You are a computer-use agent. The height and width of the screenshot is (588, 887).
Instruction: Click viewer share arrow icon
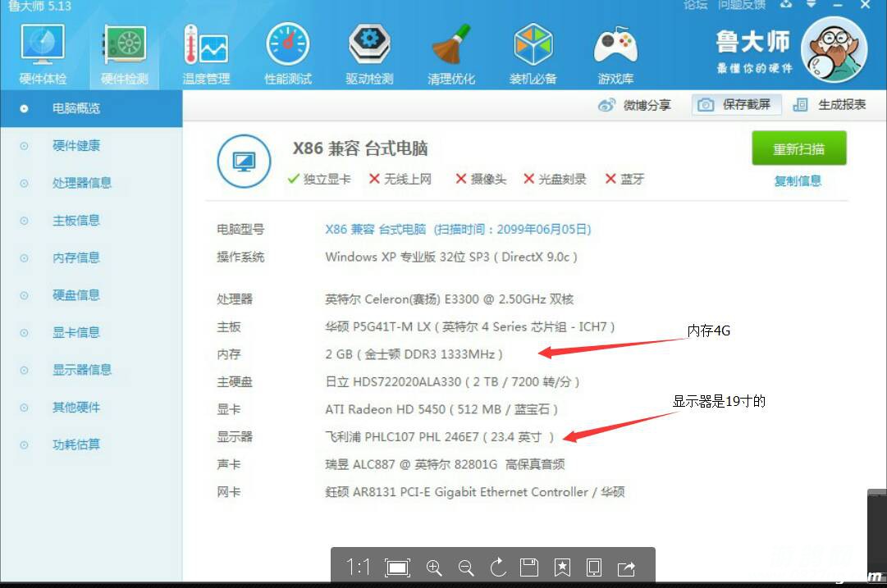(626, 567)
